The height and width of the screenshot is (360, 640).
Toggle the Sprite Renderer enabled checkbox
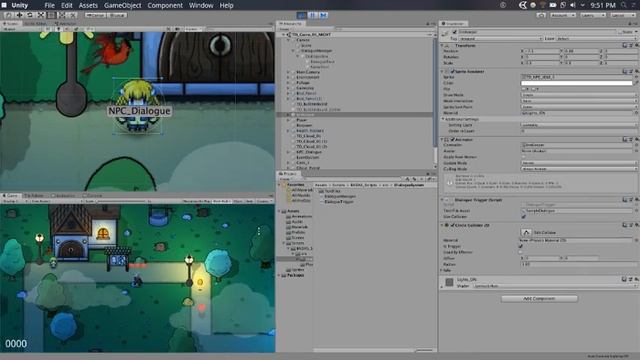(452, 71)
